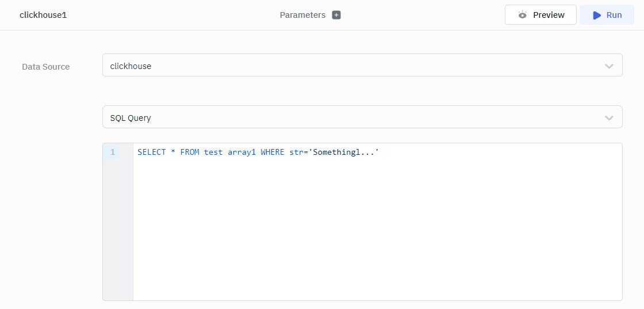
Task: Select line number 1 in editor gutter
Action: pos(113,152)
